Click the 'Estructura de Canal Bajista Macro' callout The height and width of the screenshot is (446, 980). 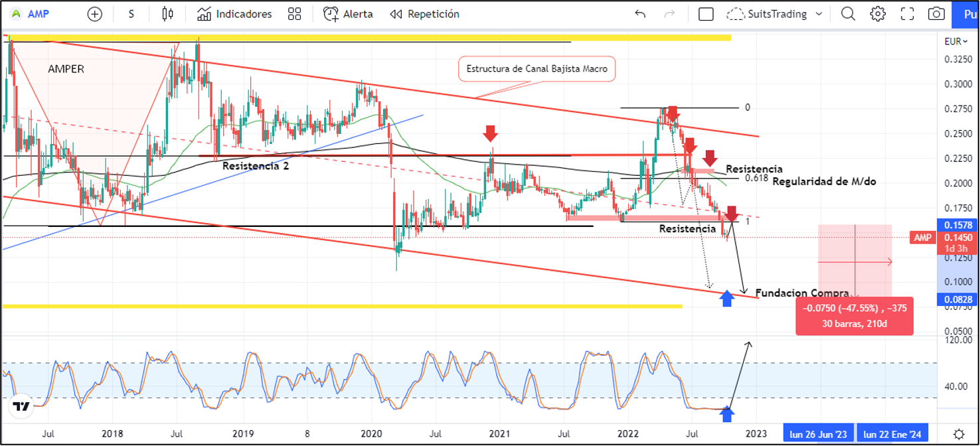pos(537,68)
